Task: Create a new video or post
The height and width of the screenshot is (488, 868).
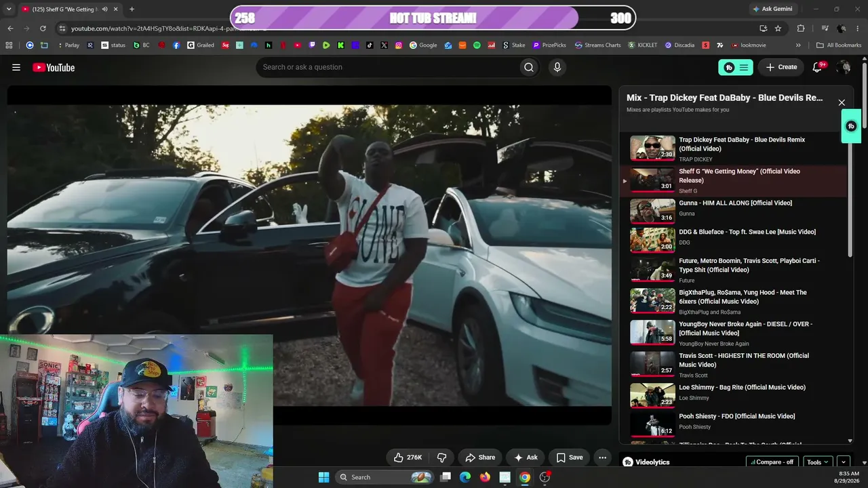Action: tap(781, 67)
